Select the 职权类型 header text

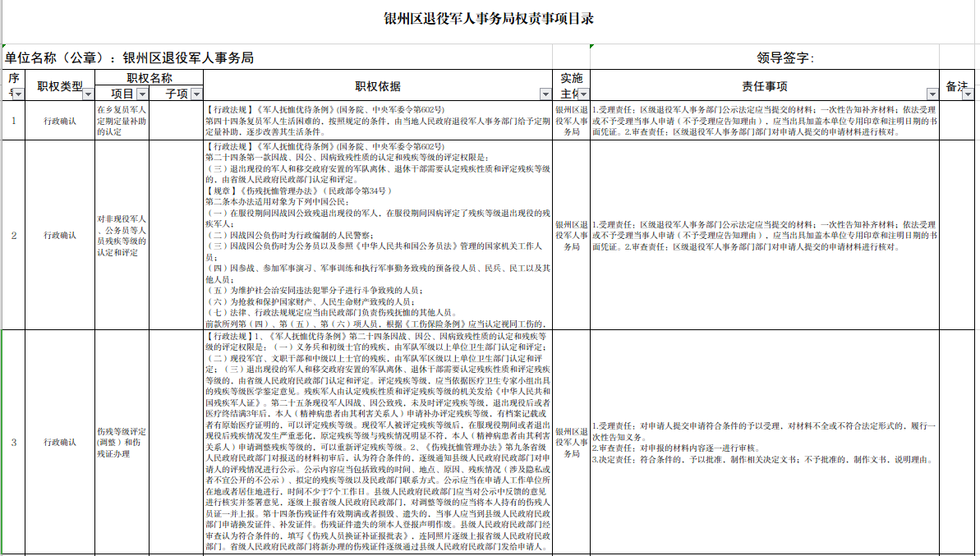[59, 86]
